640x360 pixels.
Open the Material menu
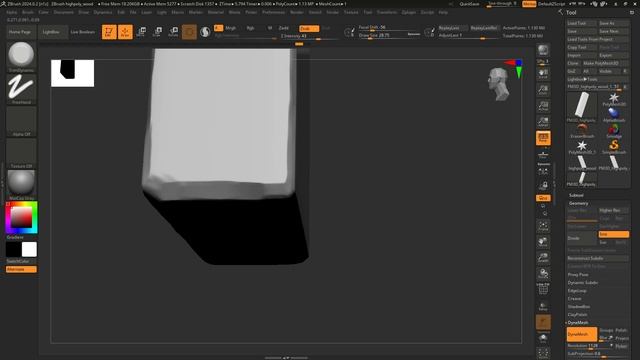[x=216, y=12]
